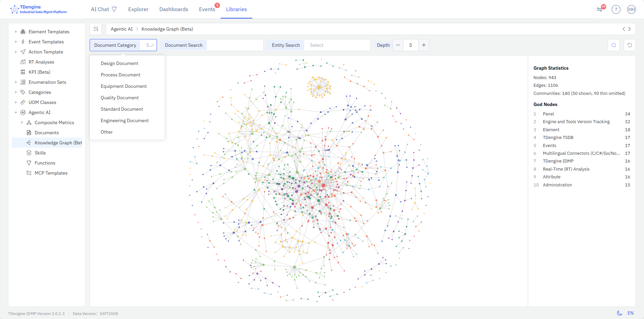Screen dimensions: 644x319
Task: Decrease depth with minus button
Action: [398, 45]
